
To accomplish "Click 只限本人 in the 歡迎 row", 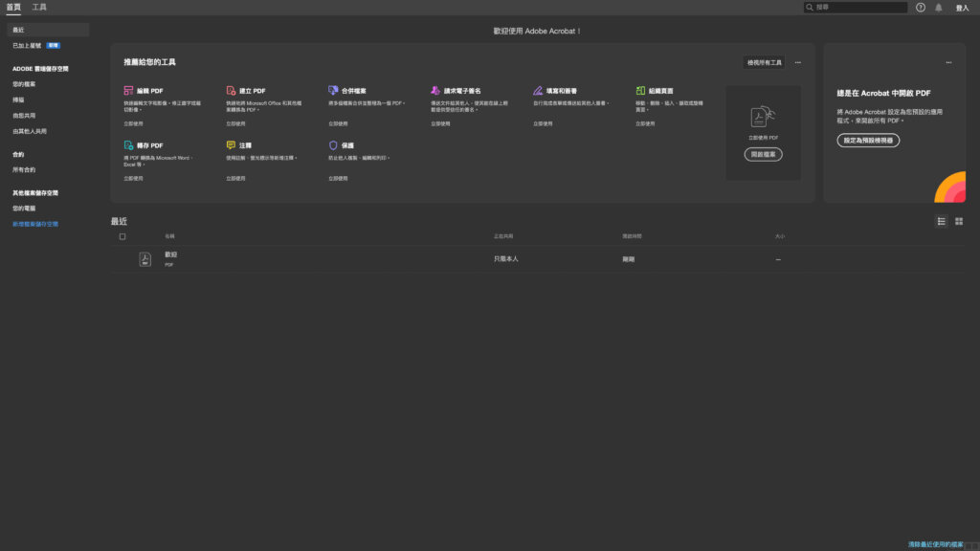I will pyautogui.click(x=505, y=259).
